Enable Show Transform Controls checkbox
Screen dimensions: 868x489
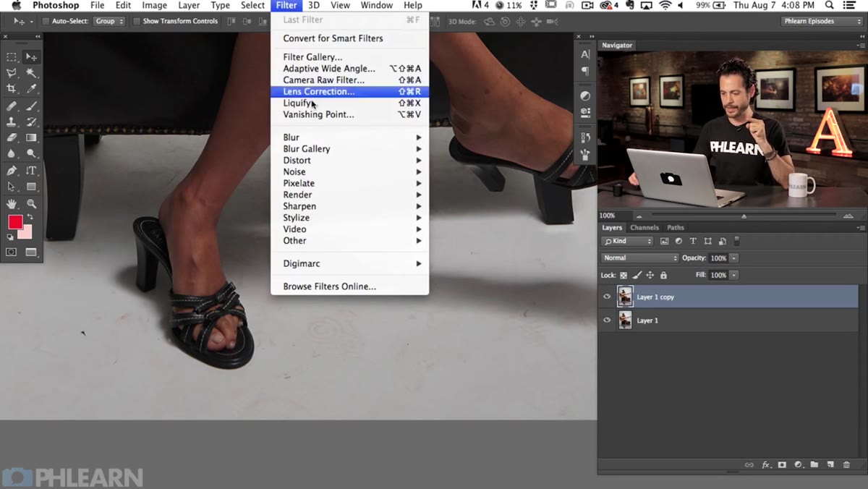tap(137, 21)
